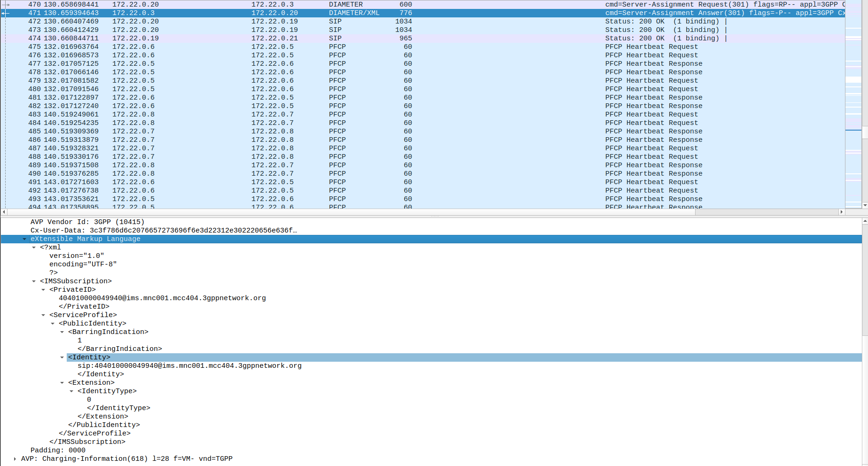The height and width of the screenshot is (466, 868).
Task: Collapse the eXtensible Markup Language section
Action: 24,239
